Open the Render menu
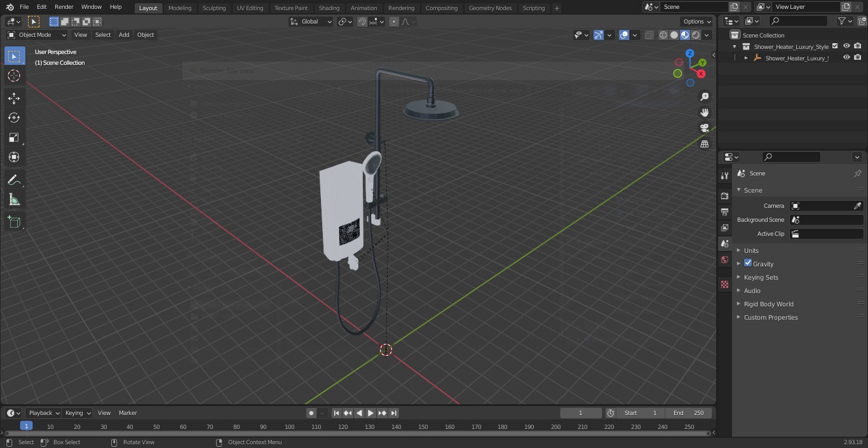Image resolution: width=868 pixels, height=448 pixels. coord(64,7)
